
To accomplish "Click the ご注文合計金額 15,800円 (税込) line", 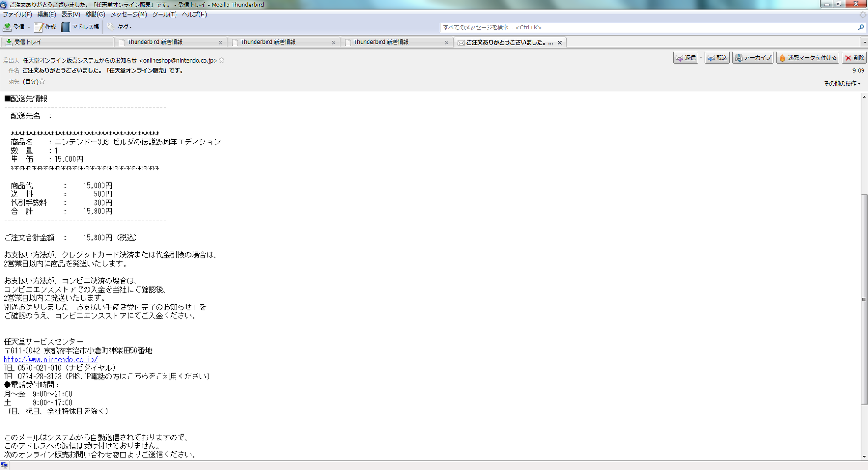I will [70, 237].
